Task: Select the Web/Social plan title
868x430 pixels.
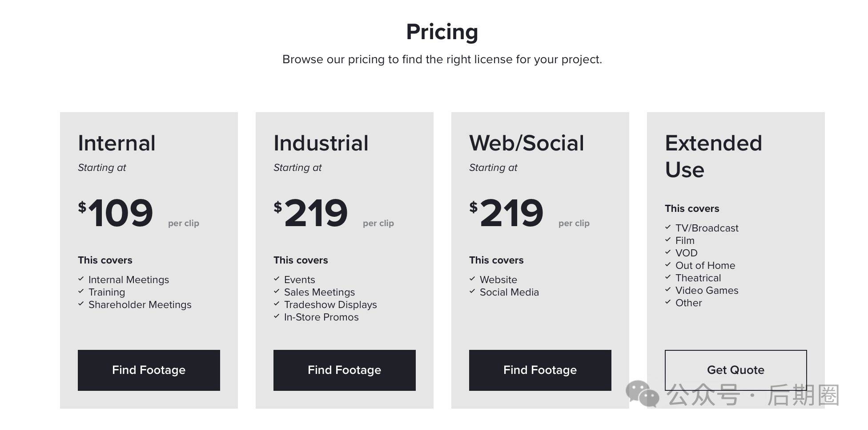Action: (526, 143)
